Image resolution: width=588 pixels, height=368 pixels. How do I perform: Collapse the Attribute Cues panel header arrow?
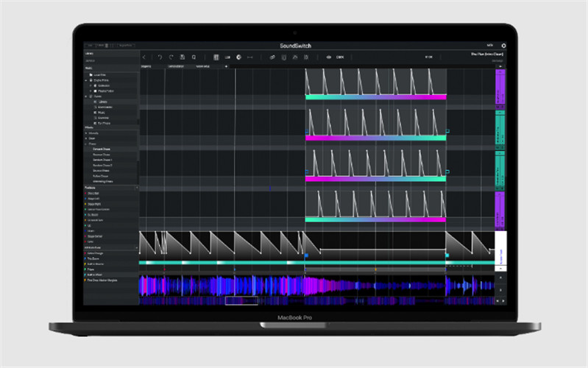tap(136, 247)
